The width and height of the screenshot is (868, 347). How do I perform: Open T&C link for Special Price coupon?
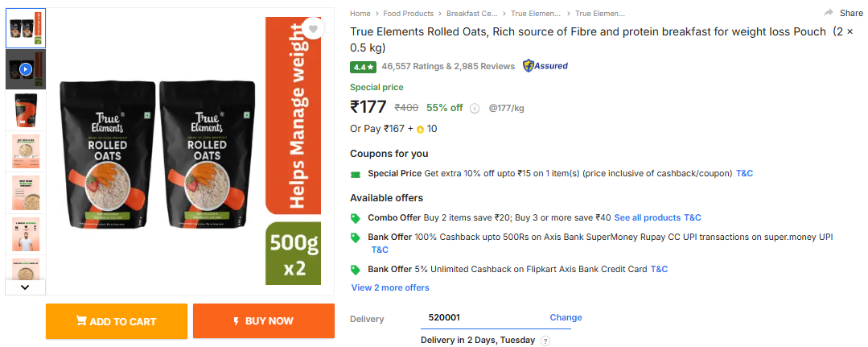point(744,173)
